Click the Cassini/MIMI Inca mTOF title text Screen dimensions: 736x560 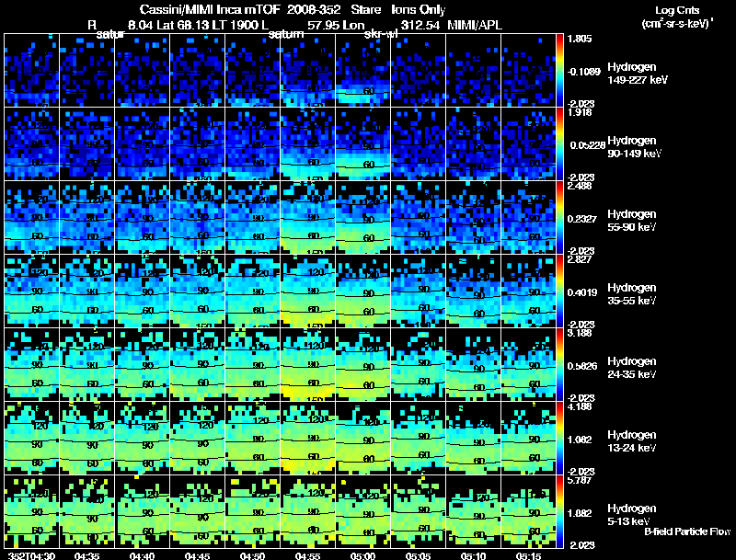210,9
